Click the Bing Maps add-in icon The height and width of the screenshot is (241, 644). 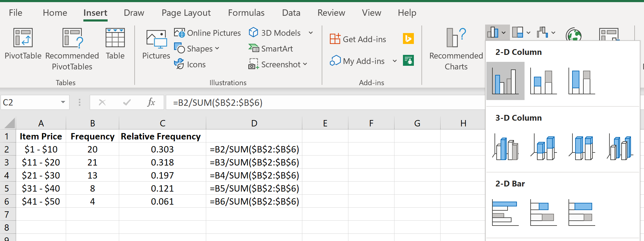point(408,39)
